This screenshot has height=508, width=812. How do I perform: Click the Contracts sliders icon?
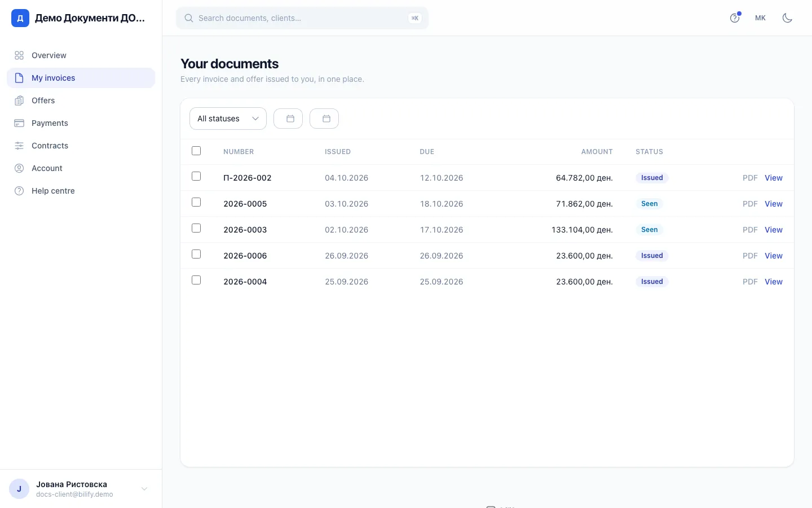point(19,146)
